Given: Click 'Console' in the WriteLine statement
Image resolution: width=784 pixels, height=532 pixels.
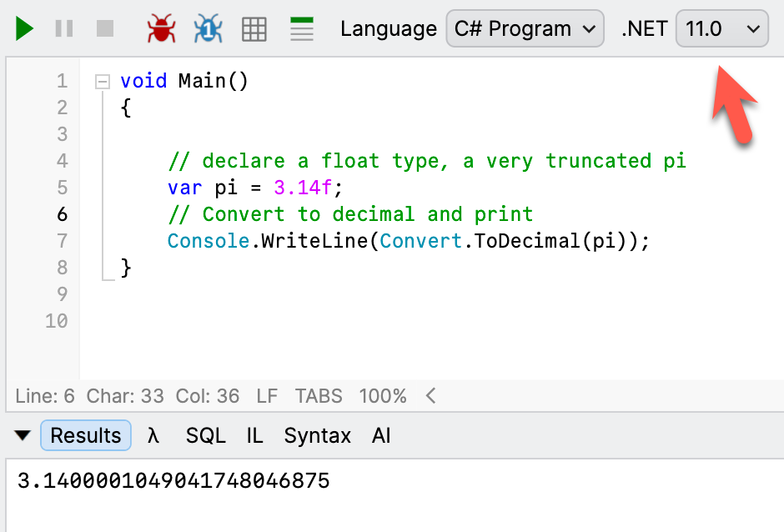Looking at the screenshot, I should point(209,241).
